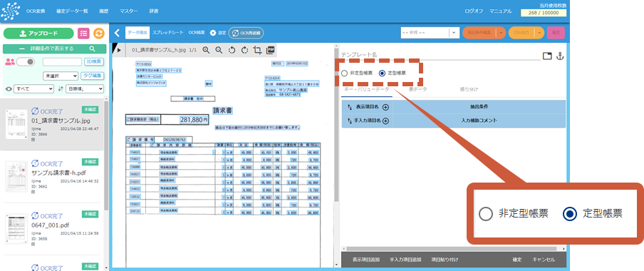Switch to the OCR結果 tab
The width and height of the screenshot is (644, 271).
(197, 33)
